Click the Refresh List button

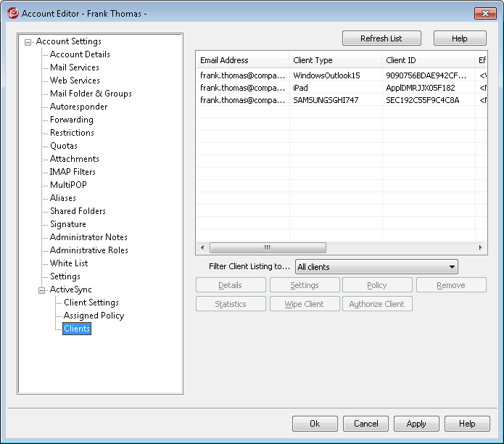[381, 38]
